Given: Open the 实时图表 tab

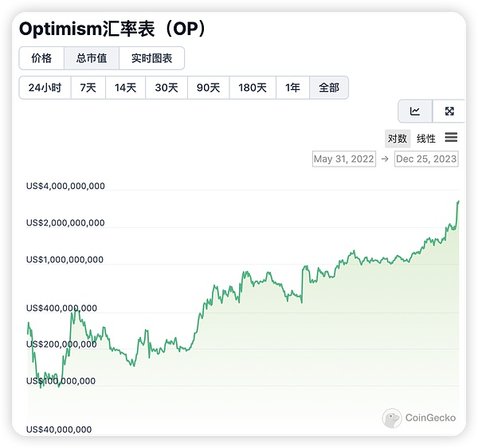Looking at the screenshot, I should tap(151, 58).
